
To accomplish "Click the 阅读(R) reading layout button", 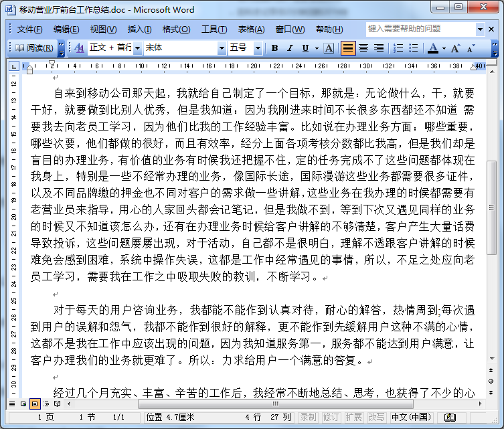I will click(x=35, y=48).
